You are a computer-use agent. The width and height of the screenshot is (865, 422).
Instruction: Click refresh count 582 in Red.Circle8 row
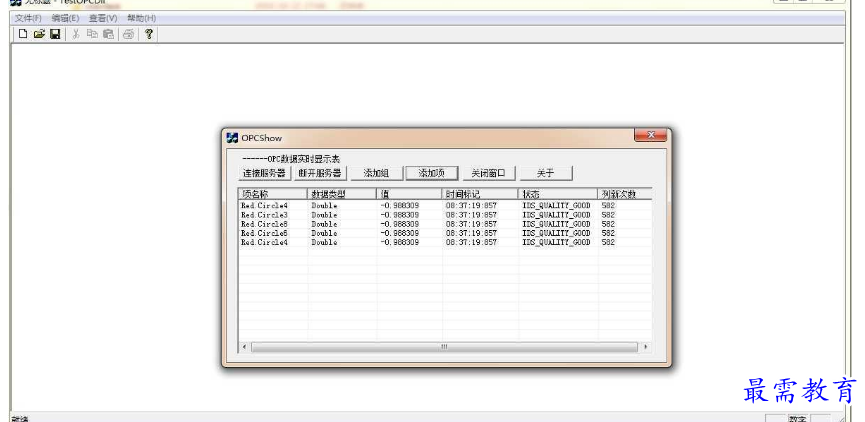coord(608,224)
